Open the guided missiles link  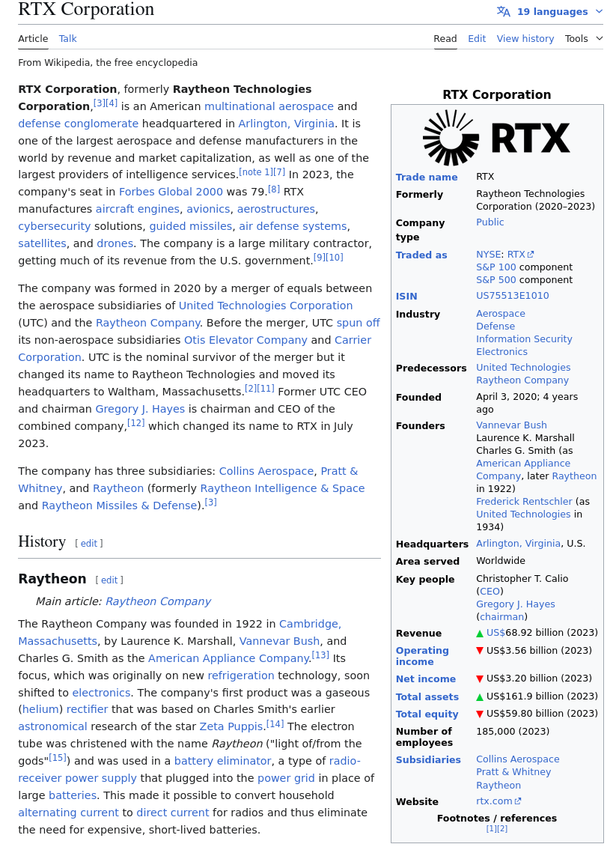tap(191, 226)
